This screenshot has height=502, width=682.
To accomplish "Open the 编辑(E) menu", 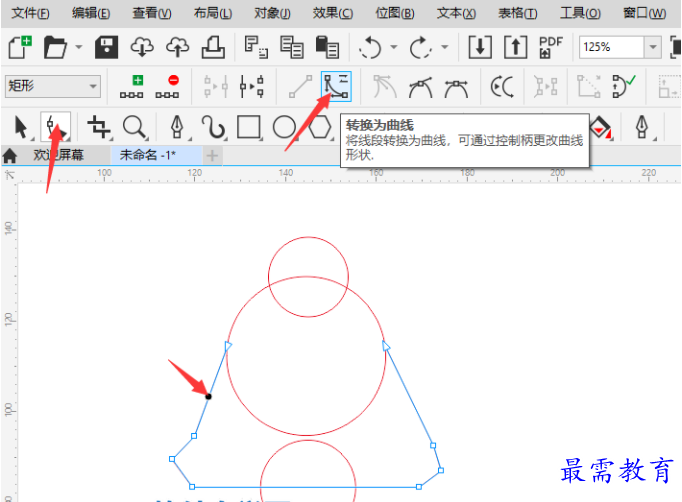I will click(91, 13).
